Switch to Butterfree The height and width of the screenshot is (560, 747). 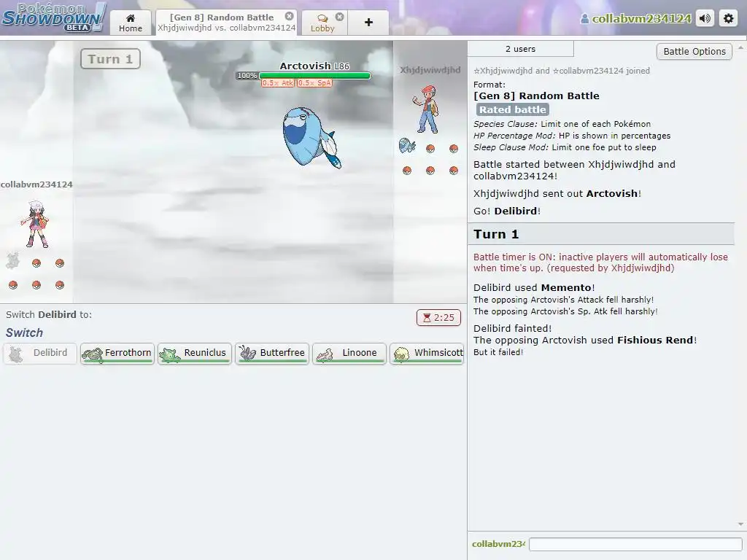[x=271, y=354]
